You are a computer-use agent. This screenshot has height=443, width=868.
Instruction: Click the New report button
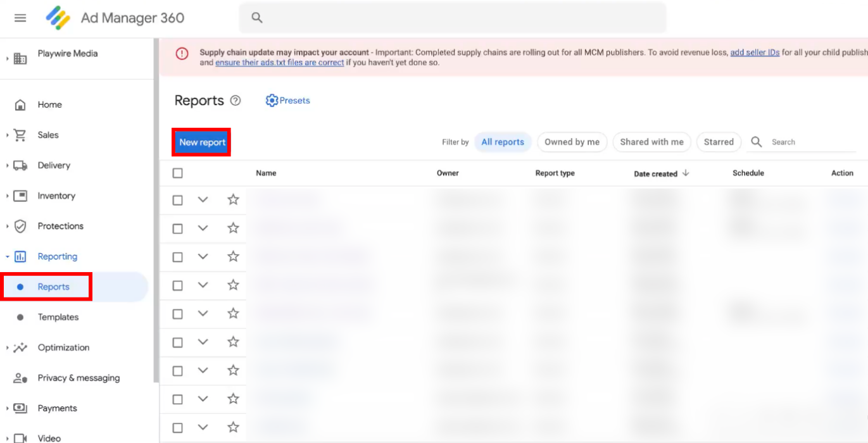pos(202,142)
